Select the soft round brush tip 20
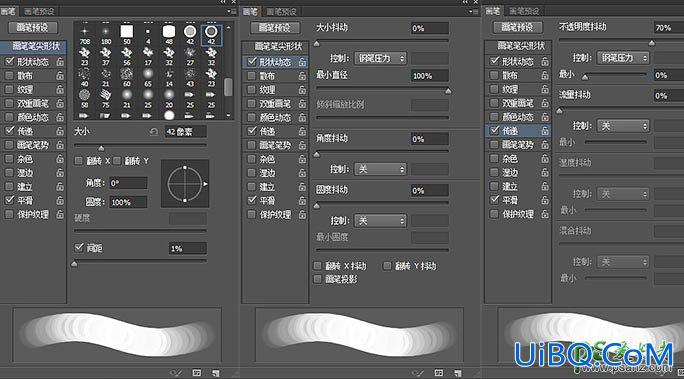This screenshot has height=379, width=684. click(x=169, y=98)
